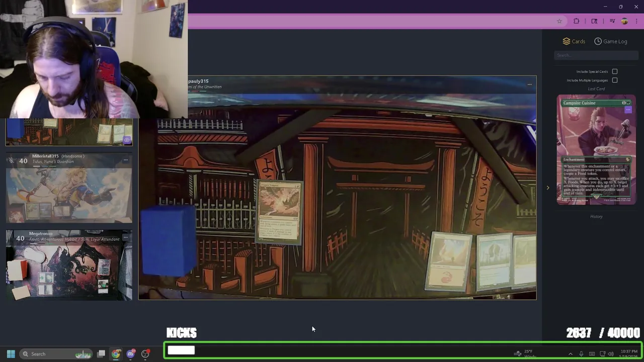
Task: Open the browser profile avatar
Action: click(x=624, y=21)
